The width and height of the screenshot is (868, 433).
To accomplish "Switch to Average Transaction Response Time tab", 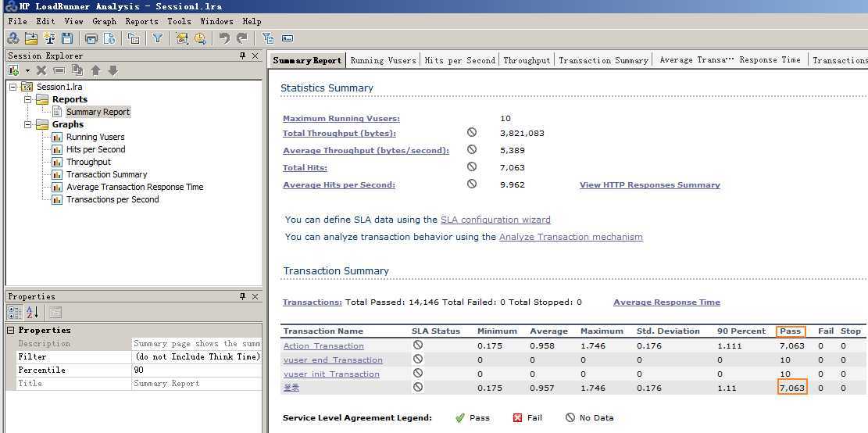I will tap(730, 60).
